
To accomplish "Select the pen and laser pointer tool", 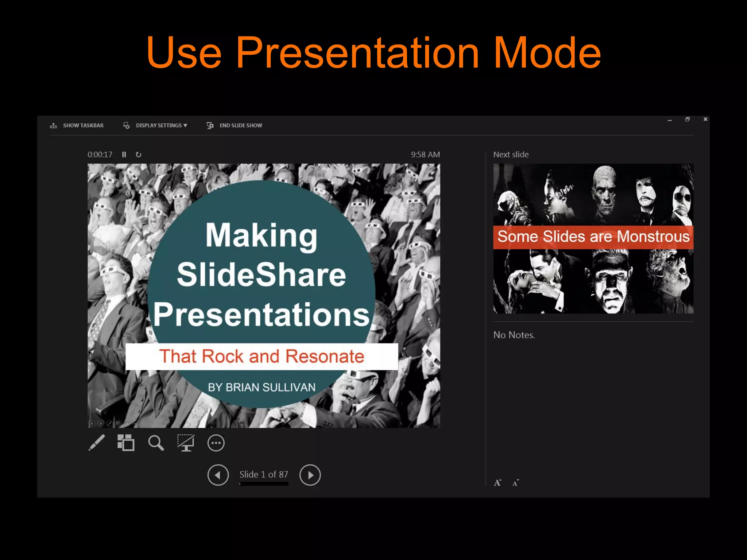I will pos(97,443).
